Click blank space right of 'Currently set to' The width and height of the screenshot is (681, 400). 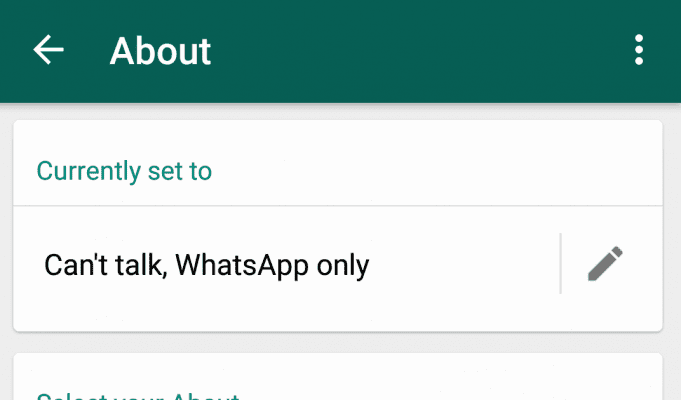point(434,171)
